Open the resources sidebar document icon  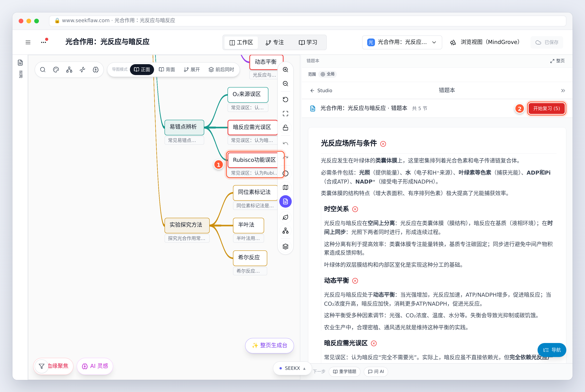click(20, 62)
